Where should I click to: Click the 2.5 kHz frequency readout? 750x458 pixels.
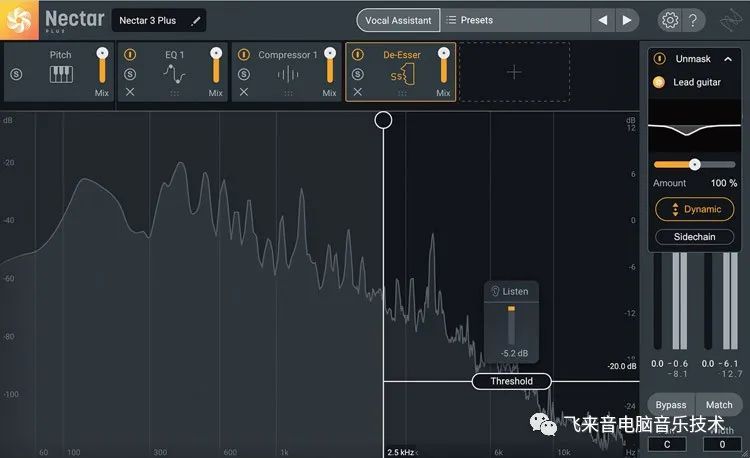[401, 452]
